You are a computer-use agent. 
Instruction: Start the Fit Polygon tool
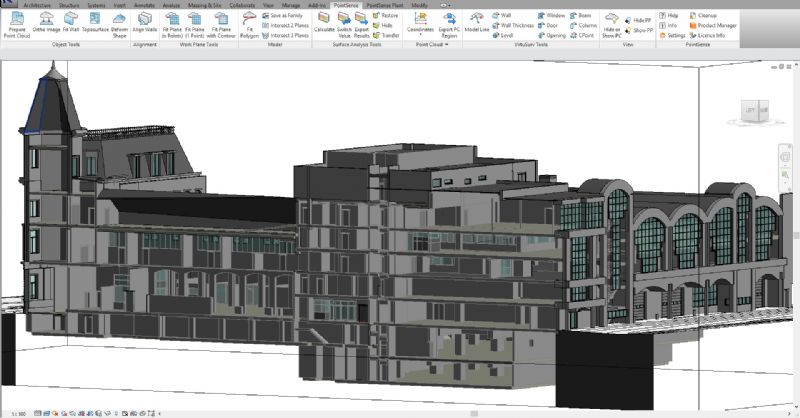pos(250,24)
